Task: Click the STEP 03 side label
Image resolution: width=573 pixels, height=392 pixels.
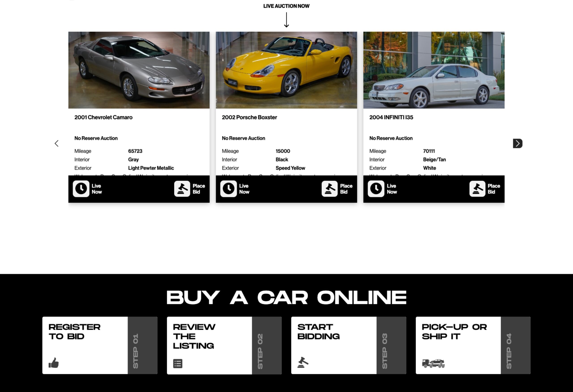Action: tap(385, 351)
